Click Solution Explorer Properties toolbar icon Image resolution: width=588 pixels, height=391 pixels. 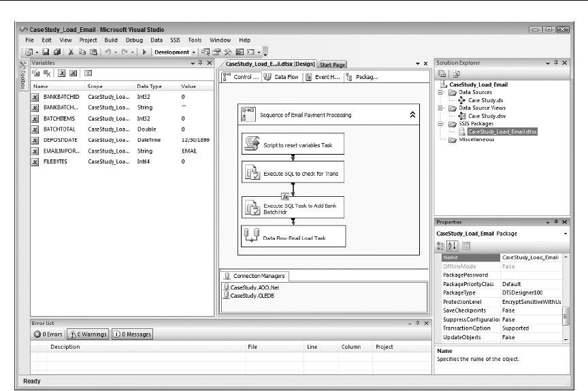(442, 74)
